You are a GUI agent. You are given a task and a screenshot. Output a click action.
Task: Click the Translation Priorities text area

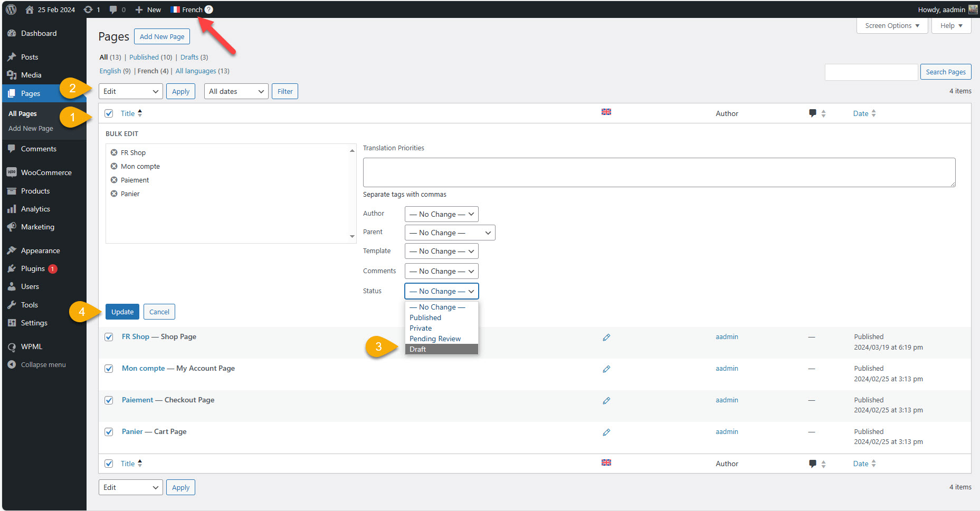point(659,172)
